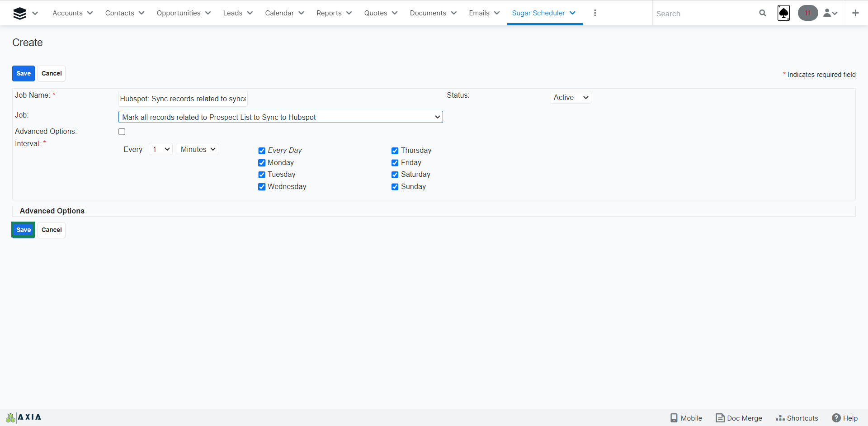868x426 pixels.
Task: Open the Emails module tab
Action: click(479, 13)
